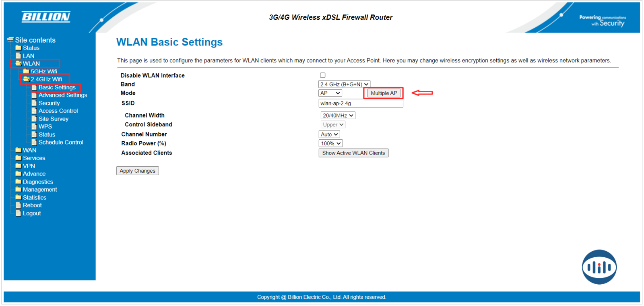Change the Radio Power percentage dropdown
The height and width of the screenshot is (306, 644).
point(330,143)
